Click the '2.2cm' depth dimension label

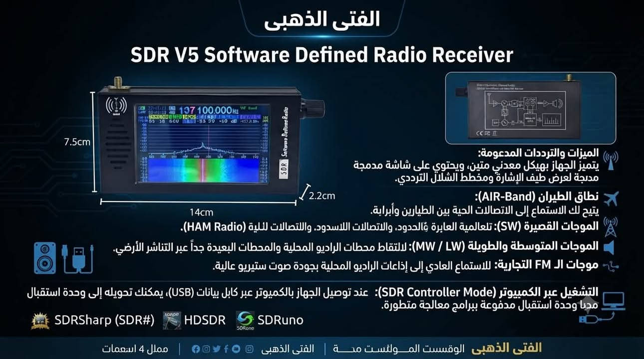322,195
